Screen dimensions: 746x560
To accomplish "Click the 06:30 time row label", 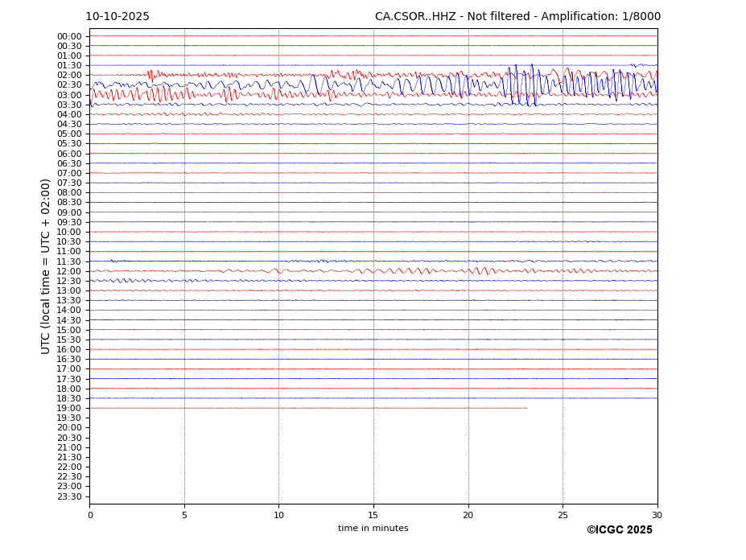I will [x=69, y=163].
